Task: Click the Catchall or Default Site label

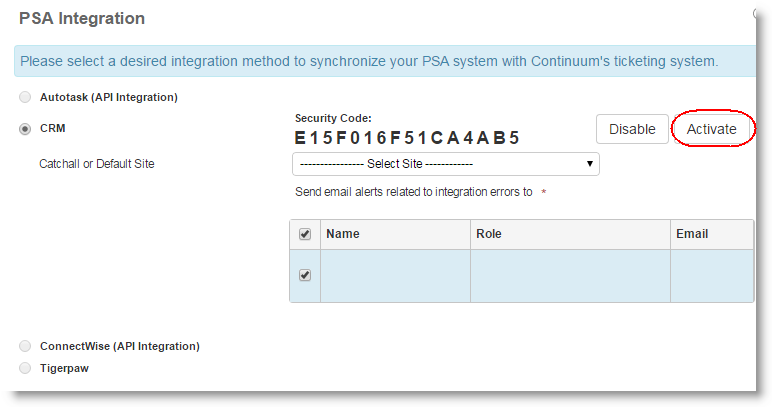Action: point(97,163)
